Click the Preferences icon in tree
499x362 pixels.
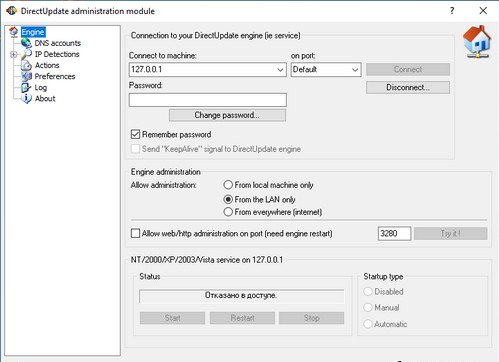[x=26, y=76]
